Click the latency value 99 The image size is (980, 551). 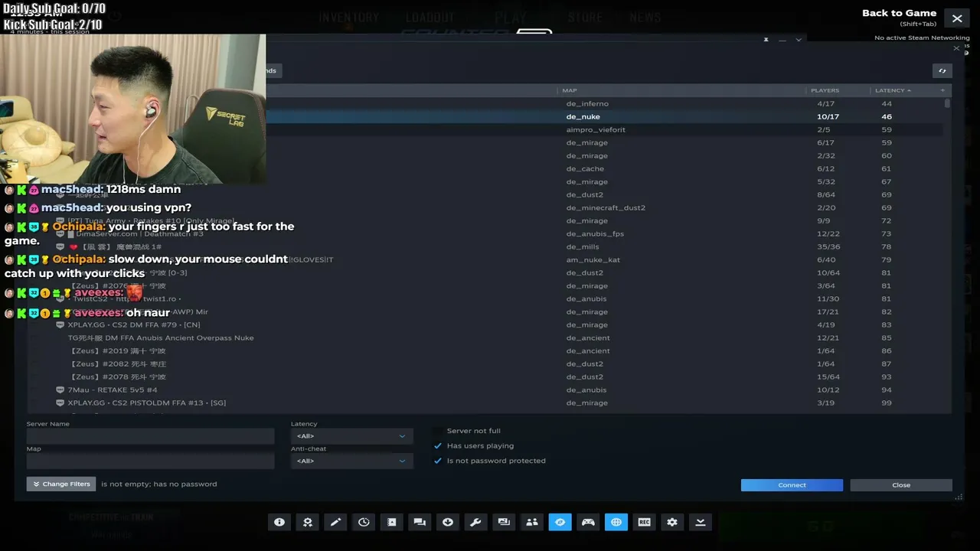[887, 403]
